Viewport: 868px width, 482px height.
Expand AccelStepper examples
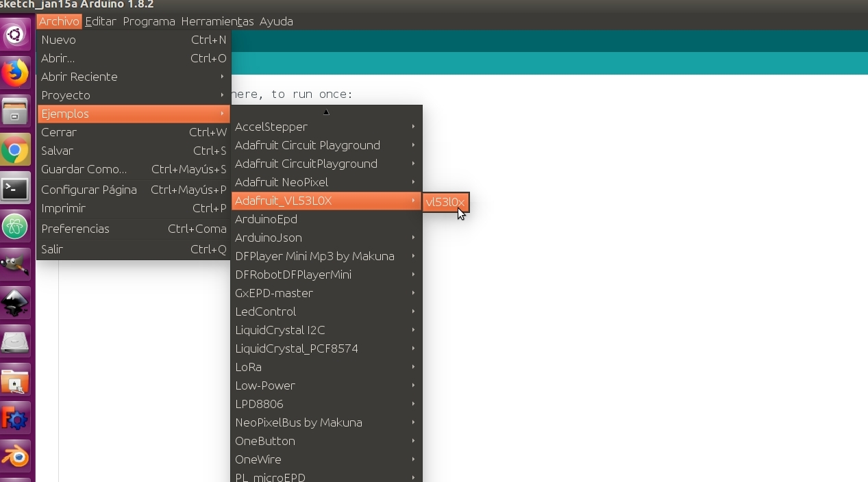click(x=326, y=127)
